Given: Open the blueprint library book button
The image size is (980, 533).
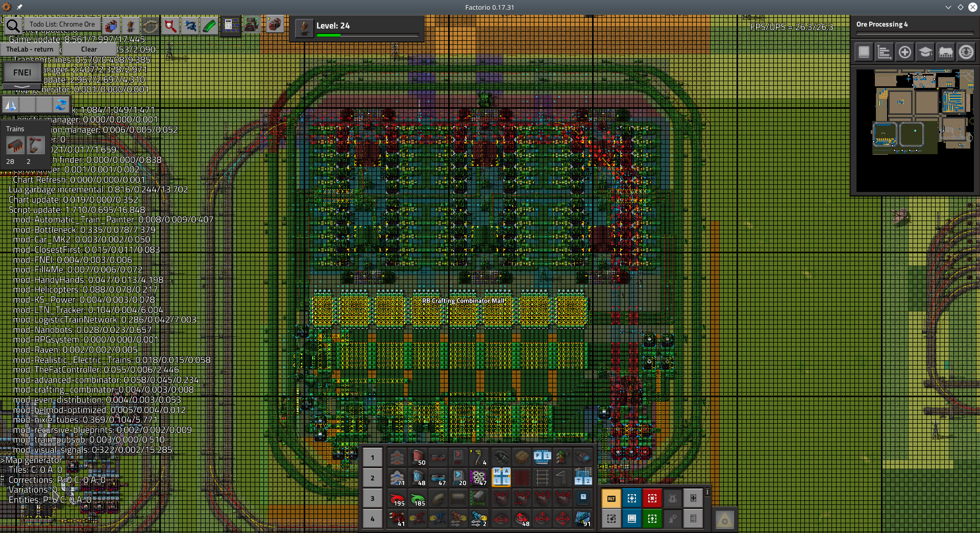Looking at the screenshot, I should pyautogui.click(x=864, y=52).
